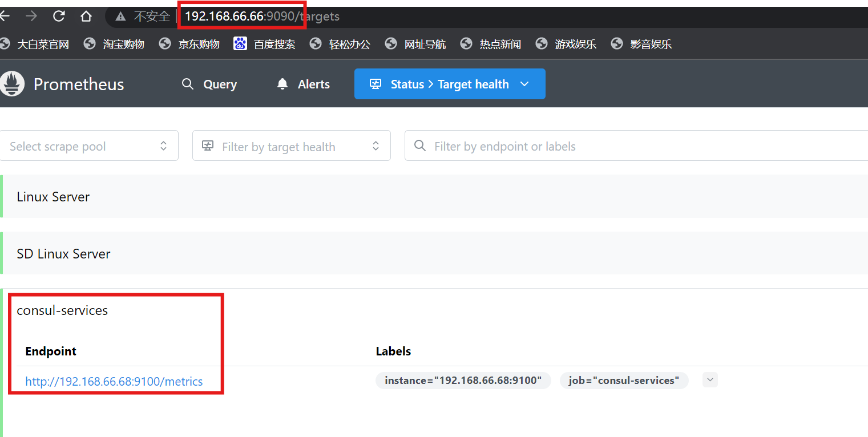The width and height of the screenshot is (868, 437).
Task: Open the 淘宝购物 bookmark
Action: click(114, 44)
